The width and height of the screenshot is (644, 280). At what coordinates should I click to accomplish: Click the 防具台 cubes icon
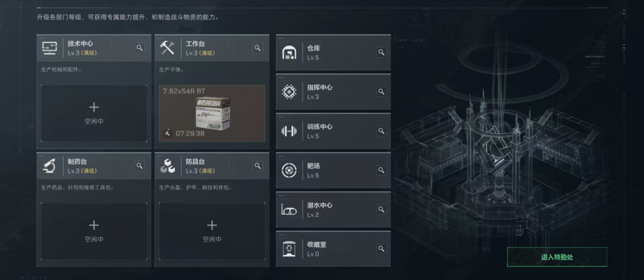168,166
